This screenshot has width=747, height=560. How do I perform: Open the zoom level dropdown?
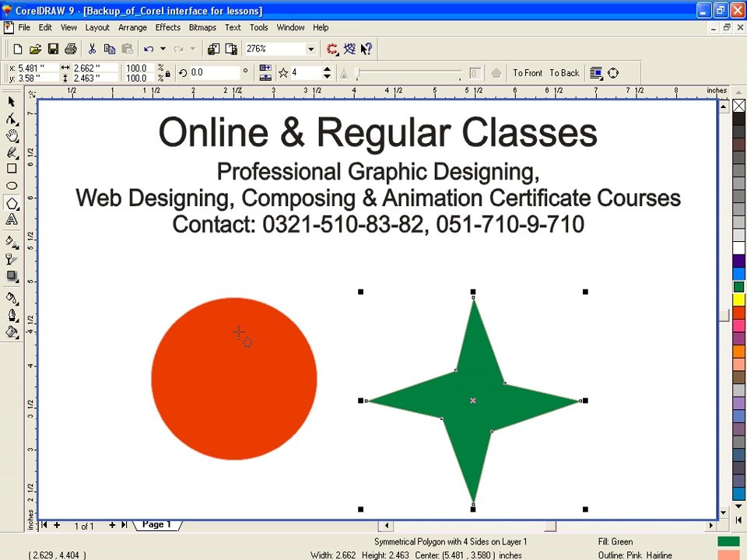[x=310, y=48]
